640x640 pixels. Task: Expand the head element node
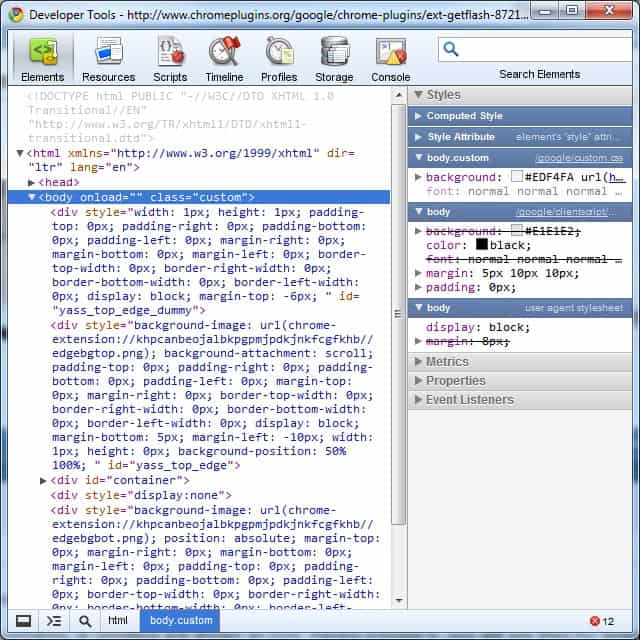(32, 183)
